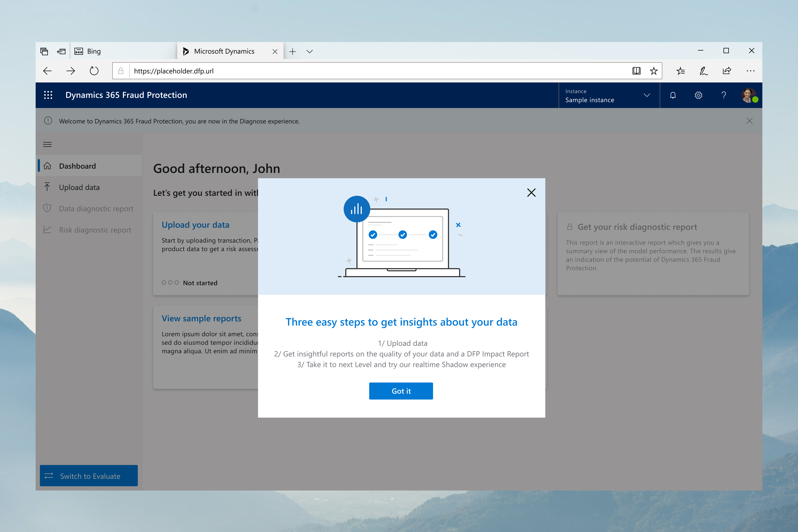The image size is (798, 532).
Task: Click the Not started status text
Action: (x=200, y=283)
